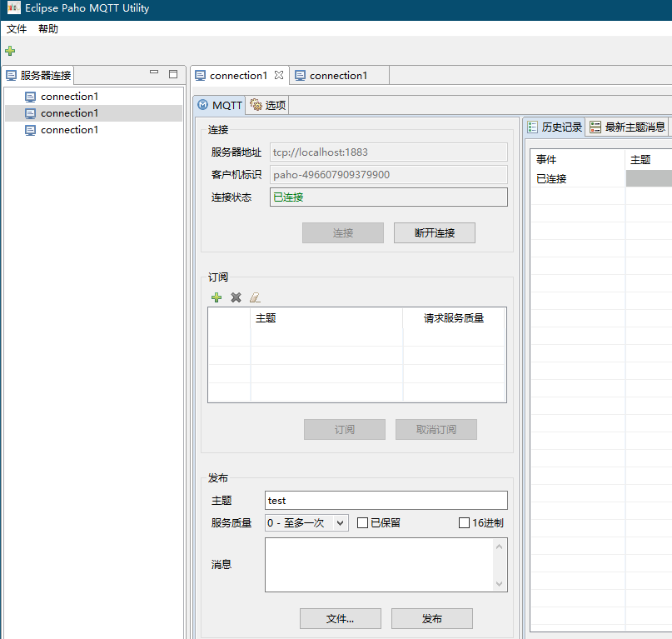Enable the 16进制 checkbox
This screenshot has width=672, height=639.
[464, 522]
